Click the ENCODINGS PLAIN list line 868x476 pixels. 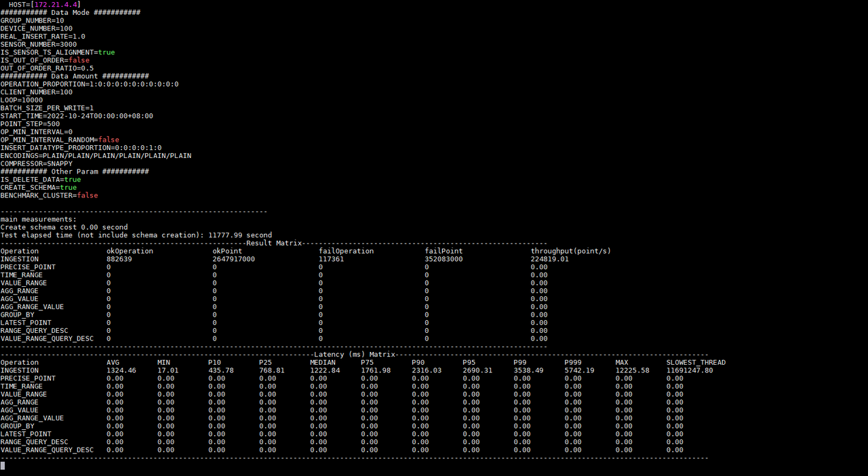(x=96, y=156)
